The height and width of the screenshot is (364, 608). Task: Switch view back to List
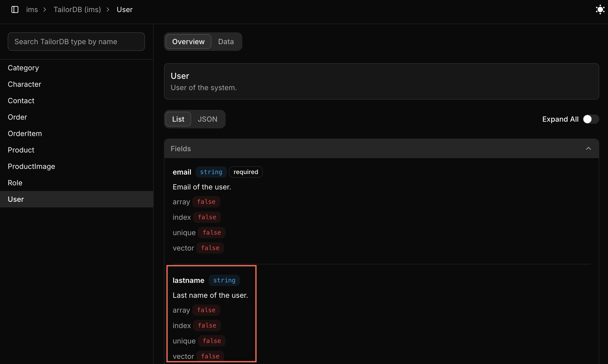(x=178, y=119)
